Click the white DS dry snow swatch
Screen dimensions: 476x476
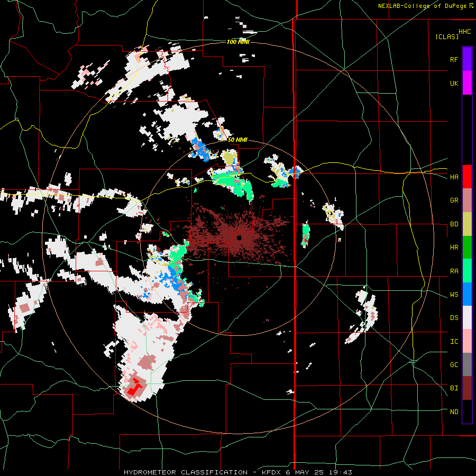(x=467, y=317)
